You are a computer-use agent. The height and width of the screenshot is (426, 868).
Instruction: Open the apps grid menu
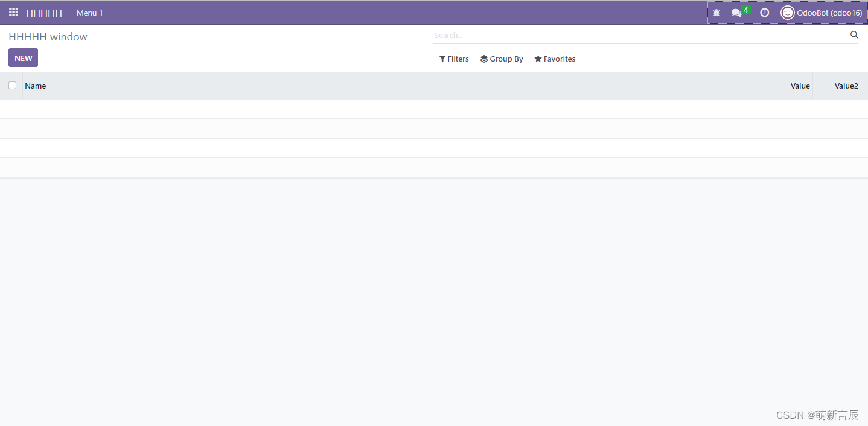pos(13,12)
